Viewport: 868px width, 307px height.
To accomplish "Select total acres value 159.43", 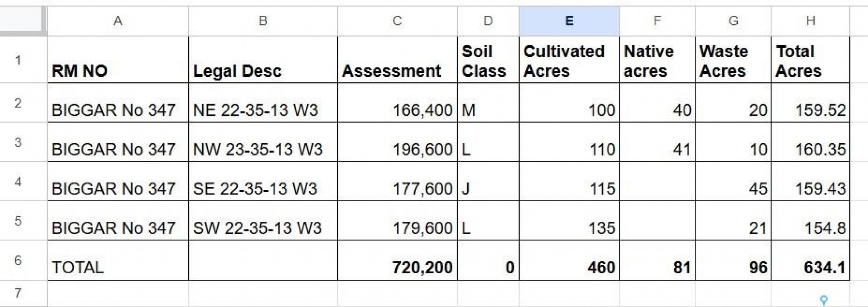I will click(810, 181).
